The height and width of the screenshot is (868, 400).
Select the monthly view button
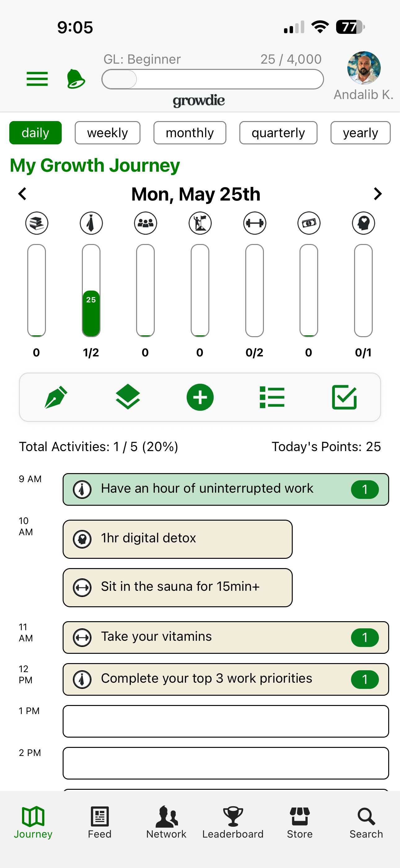(x=189, y=133)
